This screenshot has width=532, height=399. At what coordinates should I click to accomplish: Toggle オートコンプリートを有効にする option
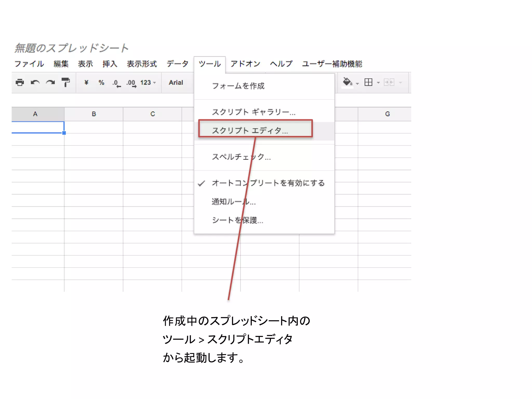click(264, 183)
